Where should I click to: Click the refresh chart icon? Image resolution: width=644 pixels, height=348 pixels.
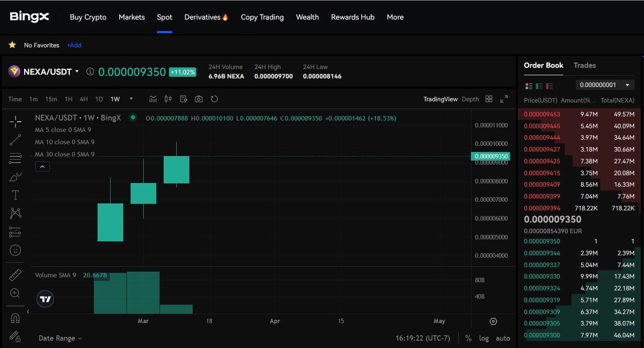[x=215, y=99]
